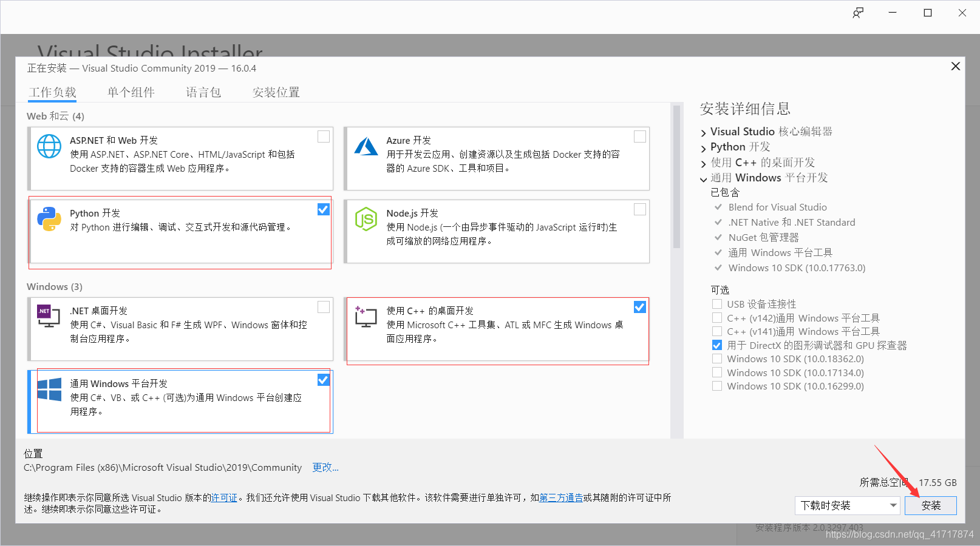Click the 安装详细信息 heading
Viewport: 980px width, 546px height.
[745, 109]
